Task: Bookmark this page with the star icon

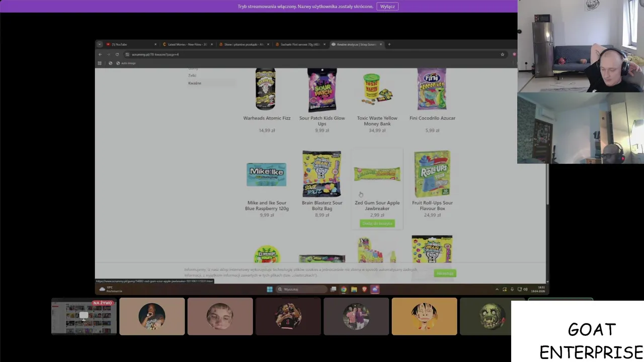Action: [x=502, y=54]
